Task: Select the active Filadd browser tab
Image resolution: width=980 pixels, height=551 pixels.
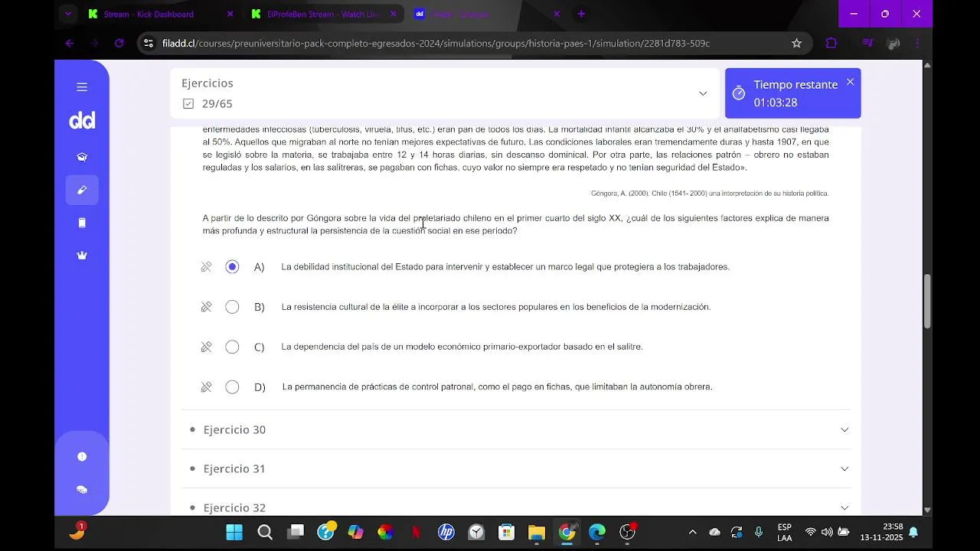Action: [487, 14]
